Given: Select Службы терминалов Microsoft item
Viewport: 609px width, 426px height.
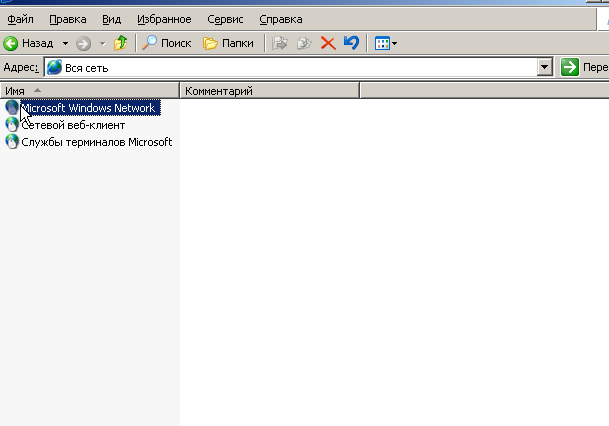Looking at the screenshot, I should point(97,142).
